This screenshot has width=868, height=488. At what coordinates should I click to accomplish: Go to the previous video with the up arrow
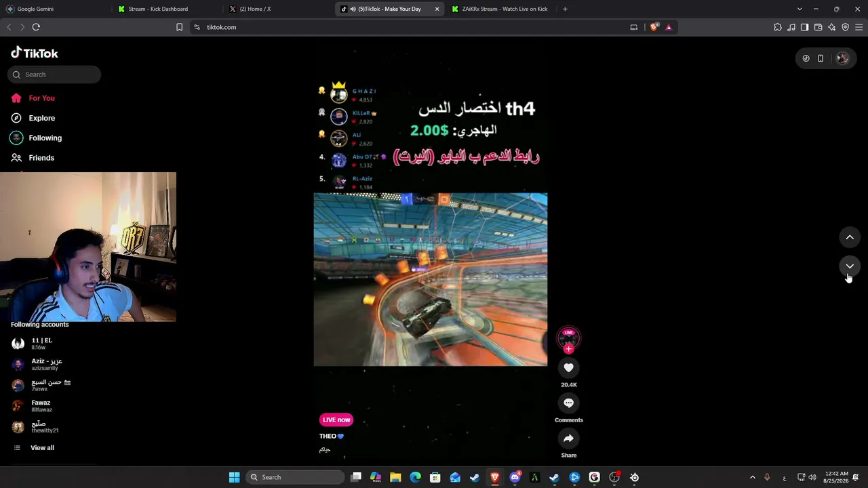click(850, 237)
